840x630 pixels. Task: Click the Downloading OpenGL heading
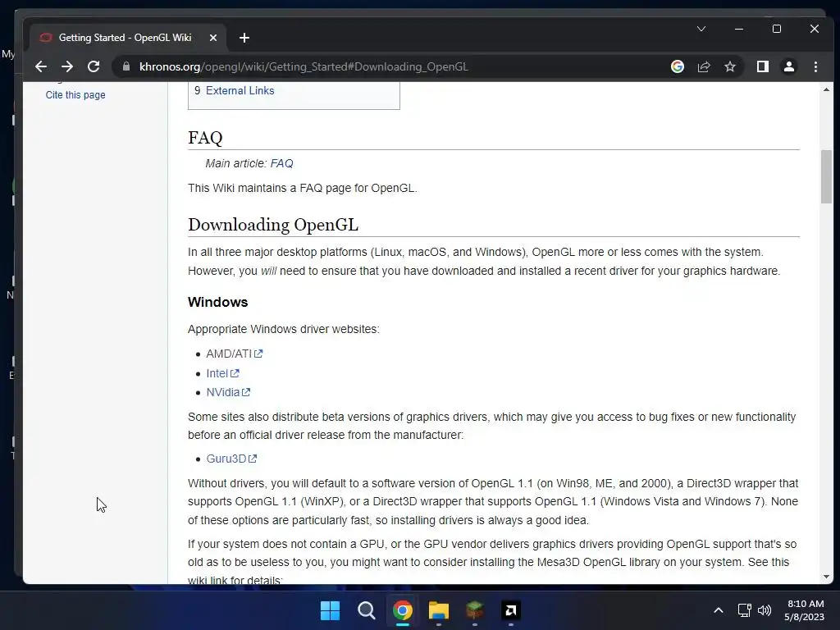pyautogui.click(x=273, y=225)
